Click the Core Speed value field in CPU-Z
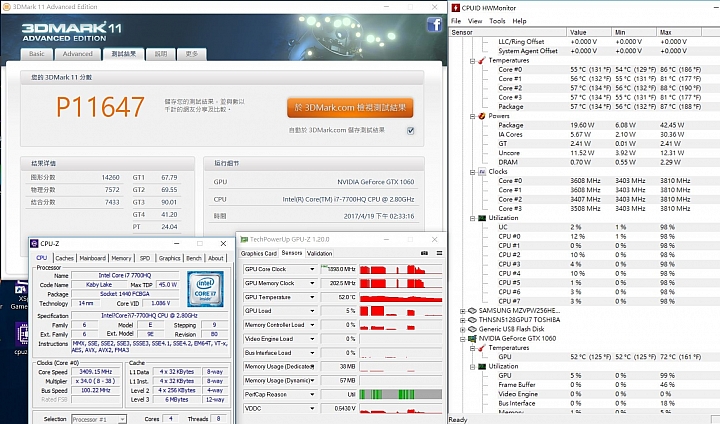The width and height of the screenshot is (720, 424). pos(96,372)
